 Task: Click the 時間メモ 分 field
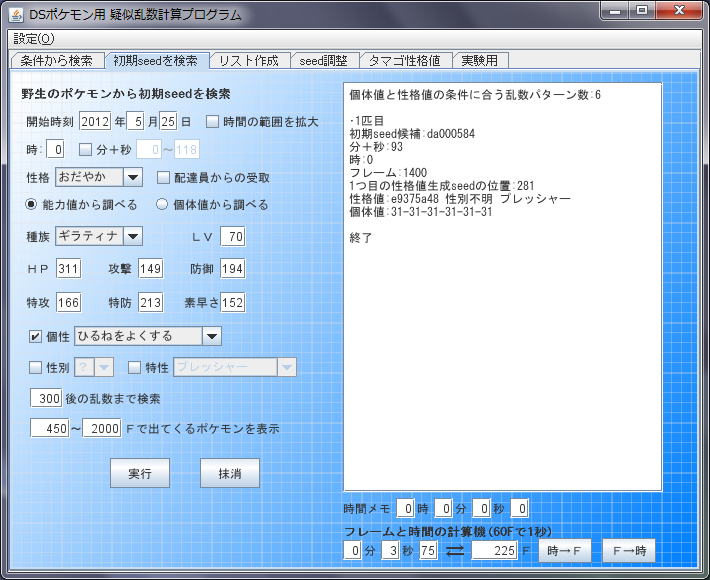[x=443, y=508]
